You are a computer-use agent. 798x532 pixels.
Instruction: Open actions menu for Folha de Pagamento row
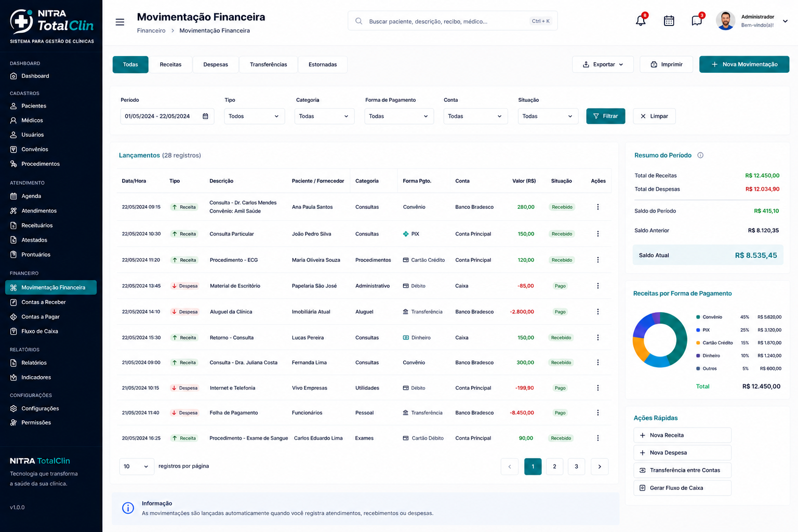598,413
